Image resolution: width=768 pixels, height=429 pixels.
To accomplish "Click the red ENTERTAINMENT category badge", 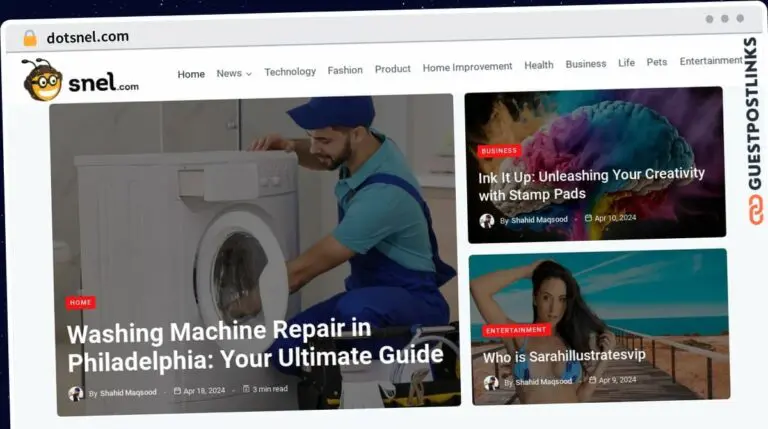I will (x=516, y=331).
